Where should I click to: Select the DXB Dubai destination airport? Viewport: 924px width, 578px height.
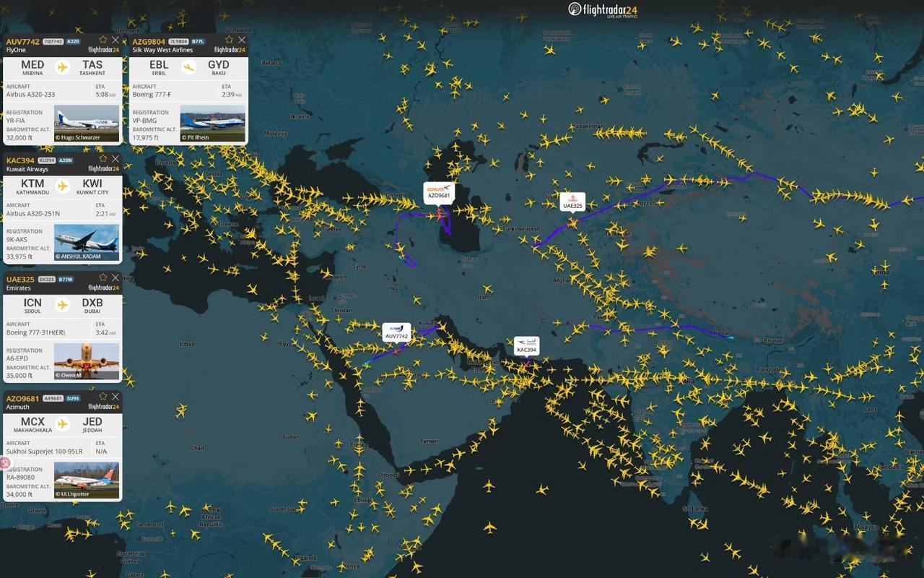tap(92, 305)
